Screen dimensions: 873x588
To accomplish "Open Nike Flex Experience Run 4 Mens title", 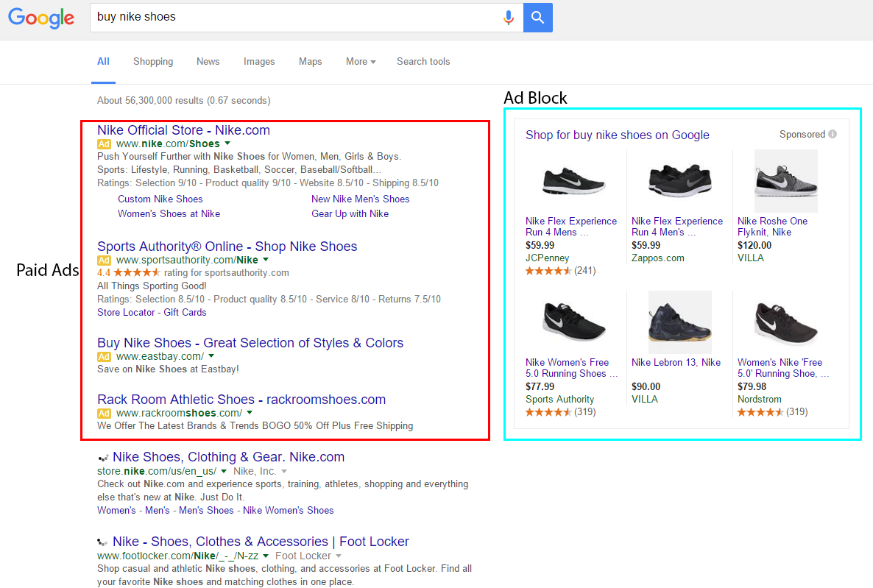I will click(x=571, y=227).
